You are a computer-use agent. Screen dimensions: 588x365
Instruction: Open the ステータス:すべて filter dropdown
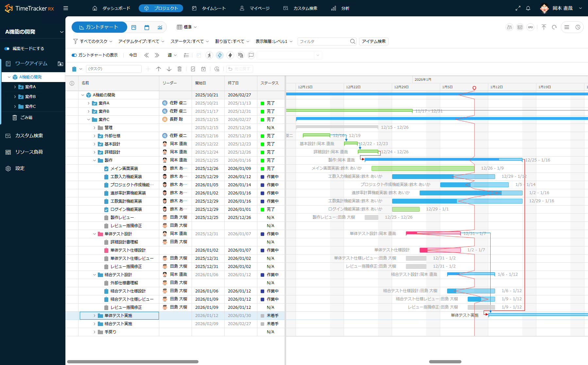[189, 41]
